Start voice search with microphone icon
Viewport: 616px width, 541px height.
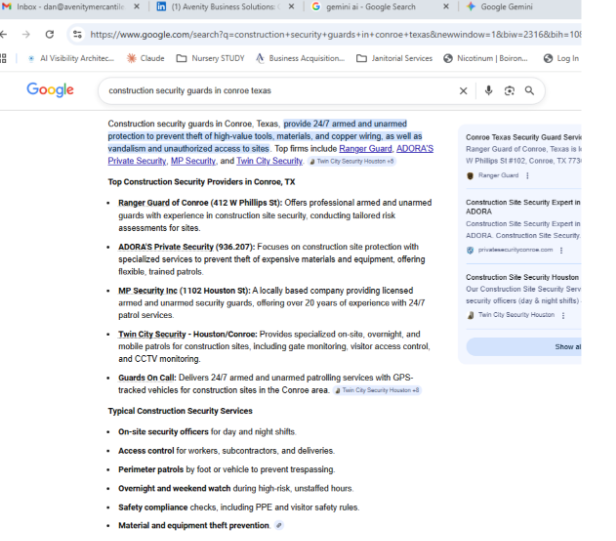[x=488, y=91]
